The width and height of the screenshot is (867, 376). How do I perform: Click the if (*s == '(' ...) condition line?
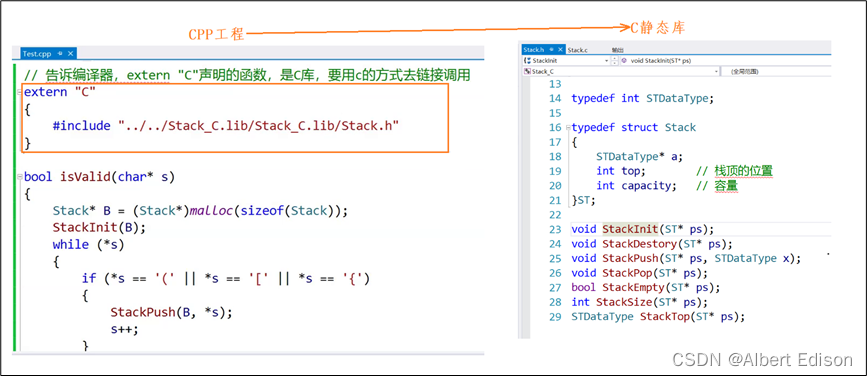226,278
